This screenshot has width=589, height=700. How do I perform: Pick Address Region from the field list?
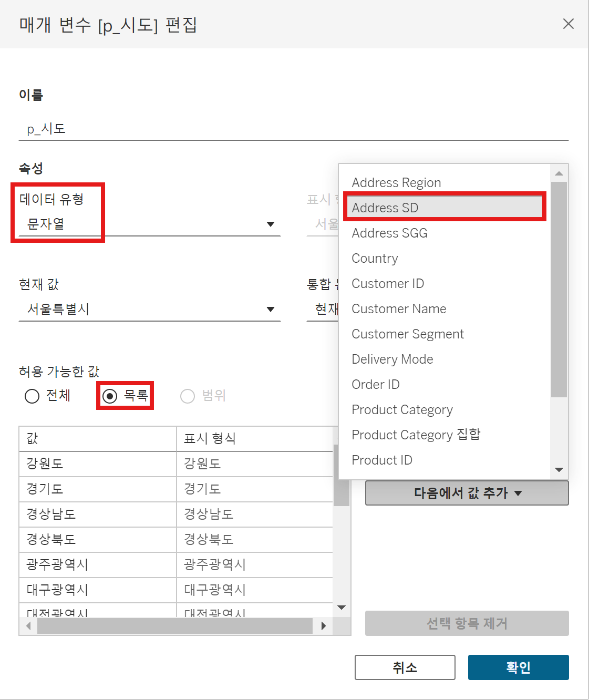tap(396, 182)
